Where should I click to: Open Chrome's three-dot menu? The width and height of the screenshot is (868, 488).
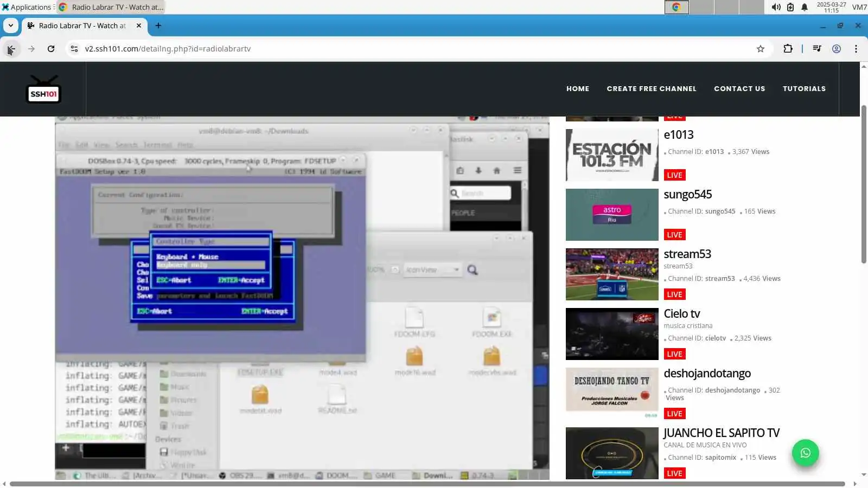coord(856,49)
